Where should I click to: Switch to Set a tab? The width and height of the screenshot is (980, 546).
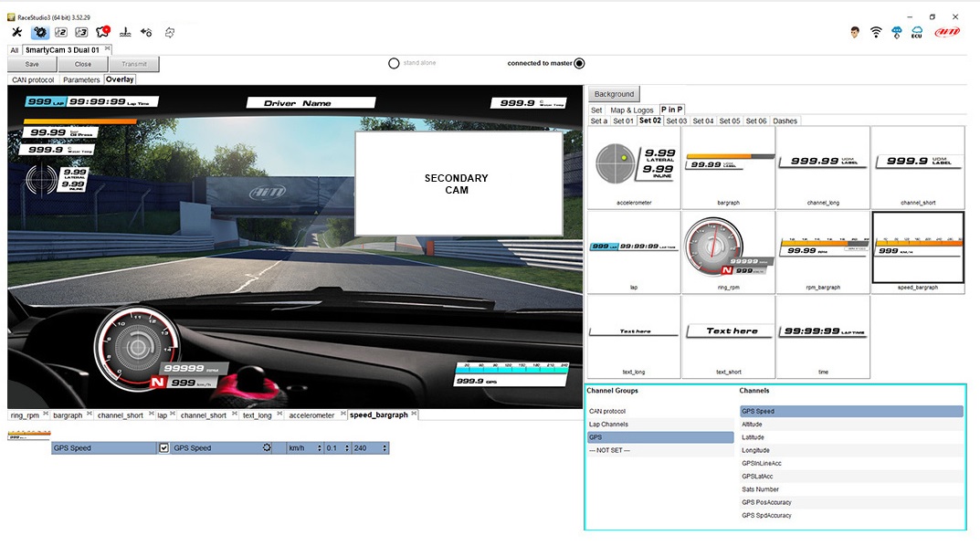(x=599, y=121)
